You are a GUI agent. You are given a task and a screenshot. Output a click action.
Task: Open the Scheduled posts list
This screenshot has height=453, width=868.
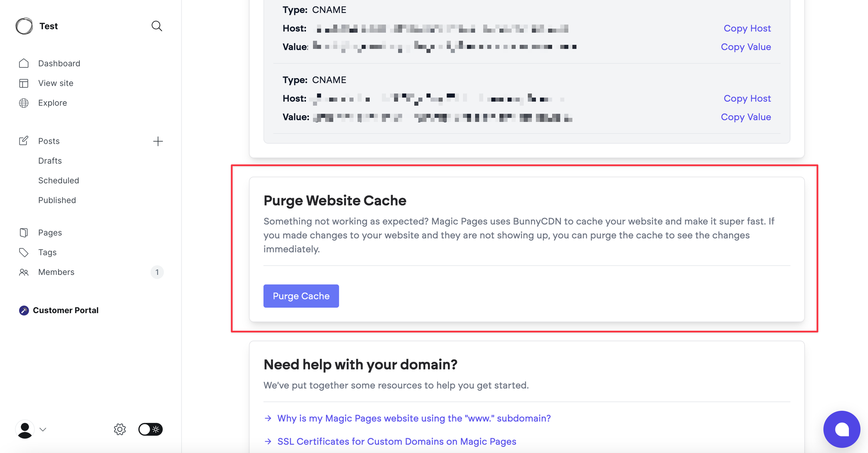coord(59,181)
